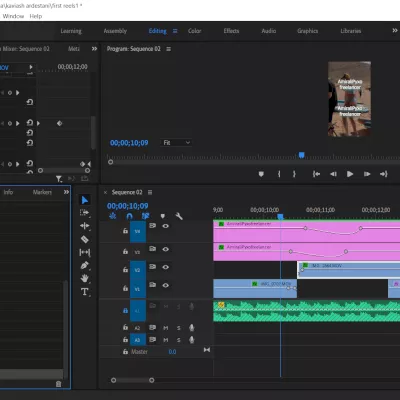This screenshot has width=400, height=400.
Task: Open timeline wrench display settings
Action: [179, 216]
